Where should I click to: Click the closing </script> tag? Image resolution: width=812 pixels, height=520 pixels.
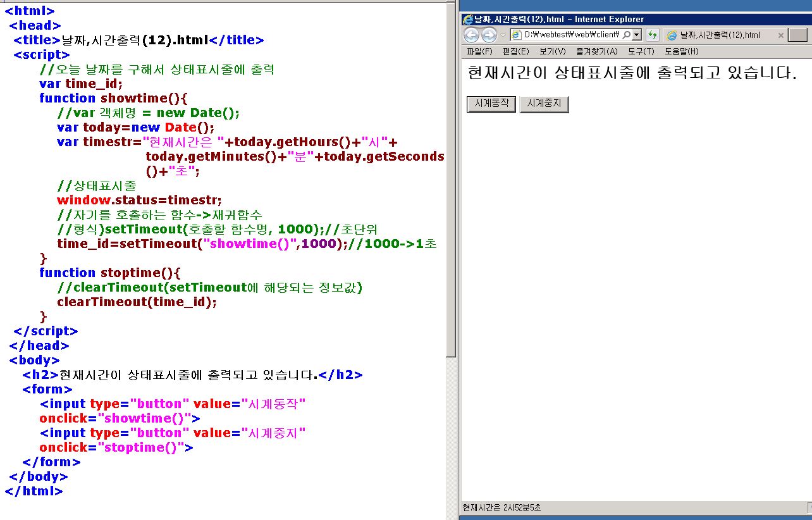(46, 331)
